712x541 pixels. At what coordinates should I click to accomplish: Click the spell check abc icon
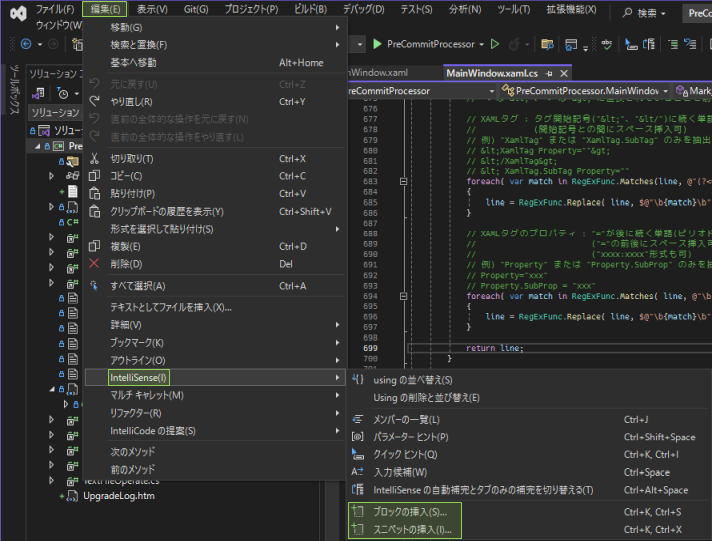(607, 44)
